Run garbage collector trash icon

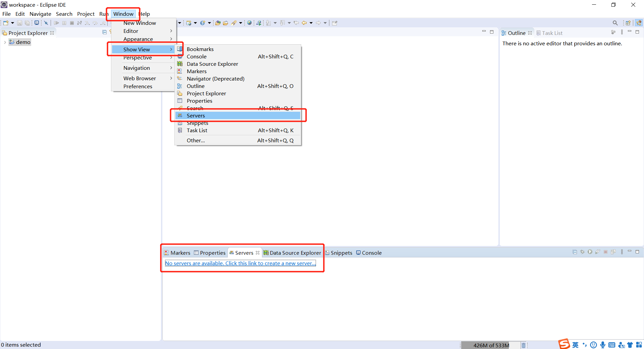coord(524,345)
